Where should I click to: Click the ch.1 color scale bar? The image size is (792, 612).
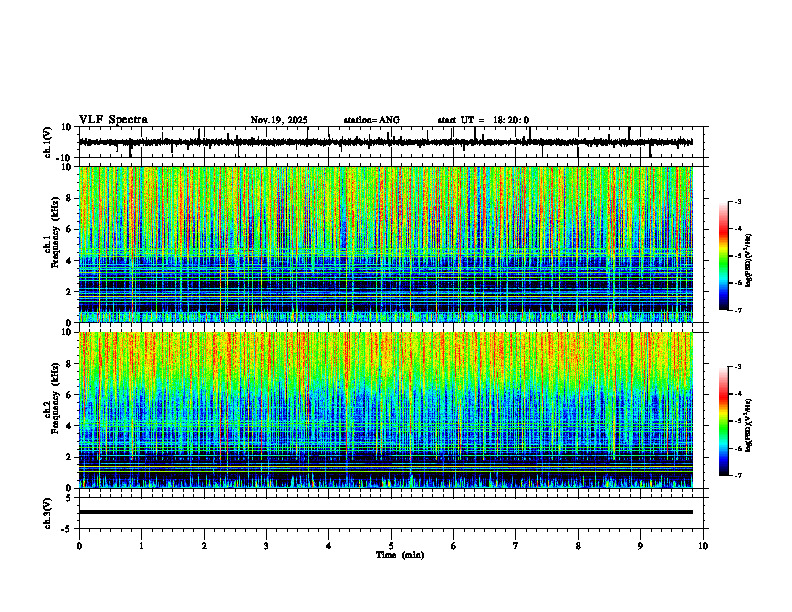coord(723,256)
